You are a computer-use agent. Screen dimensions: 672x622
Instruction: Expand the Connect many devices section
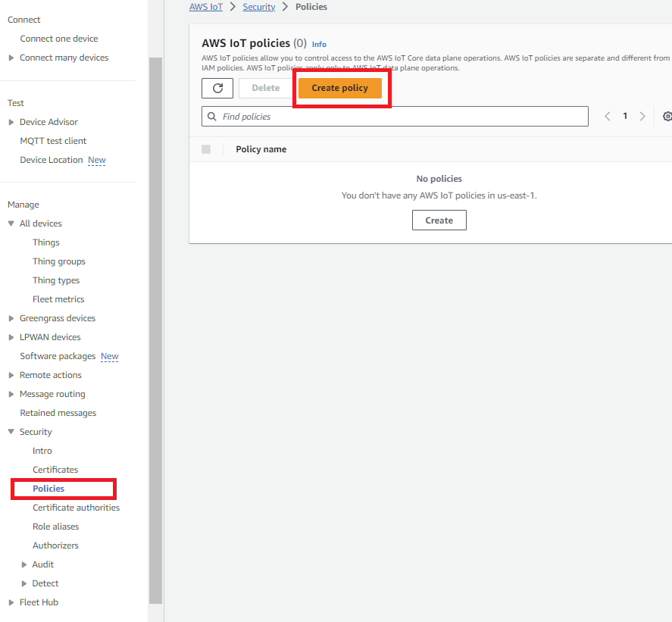[x=11, y=58]
